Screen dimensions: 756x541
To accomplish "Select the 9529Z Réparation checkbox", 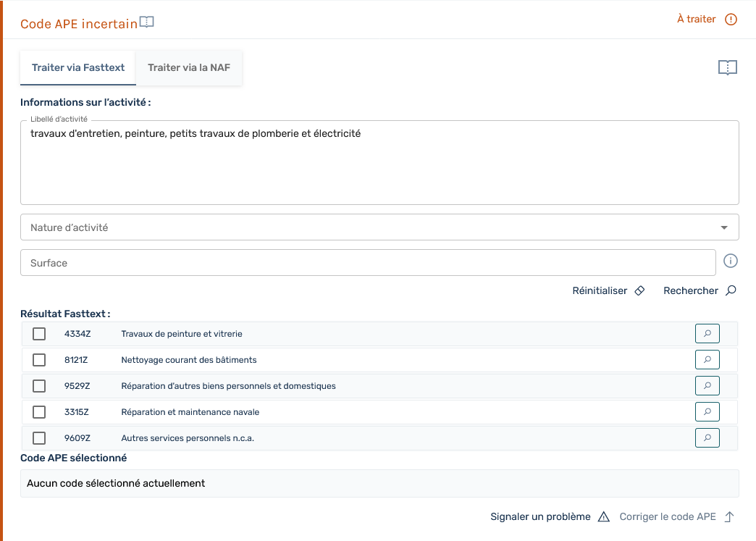I will coord(39,386).
